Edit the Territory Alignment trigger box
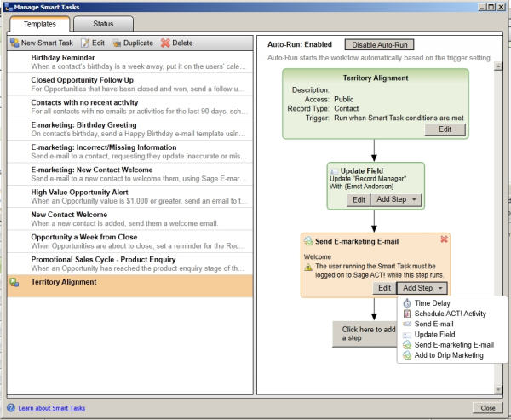 [x=445, y=129]
